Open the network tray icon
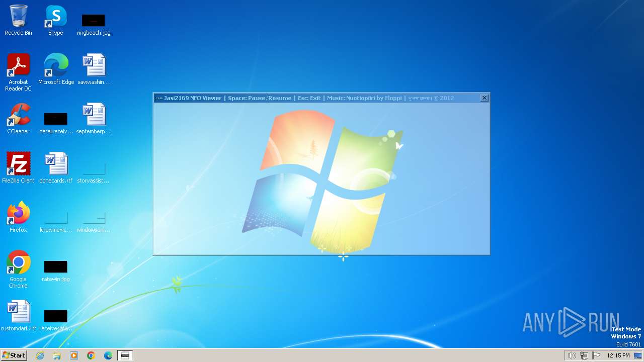Image resolution: width=644 pixels, height=362 pixels. tap(584, 355)
